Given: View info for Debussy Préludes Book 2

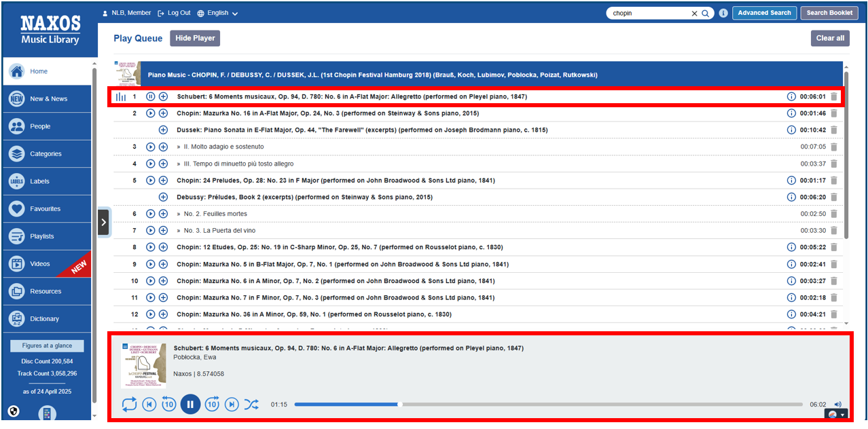Looking at the screenshot, I should 791,197.
